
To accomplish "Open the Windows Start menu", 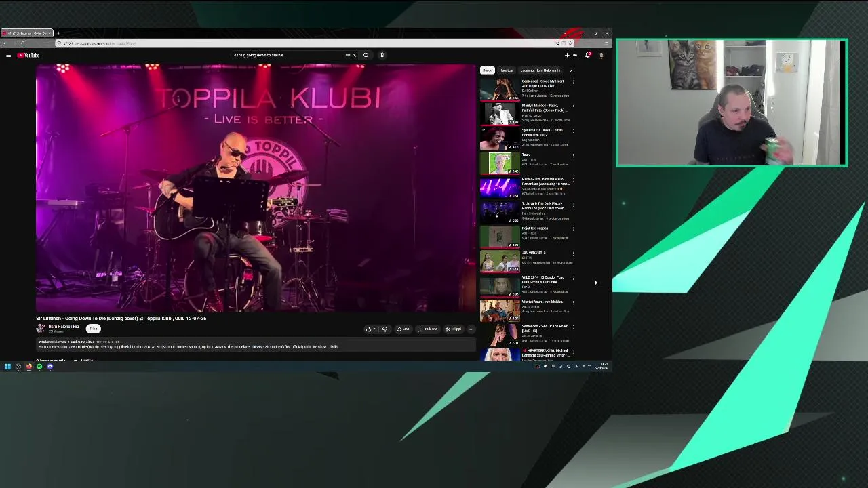I will 7,367.
